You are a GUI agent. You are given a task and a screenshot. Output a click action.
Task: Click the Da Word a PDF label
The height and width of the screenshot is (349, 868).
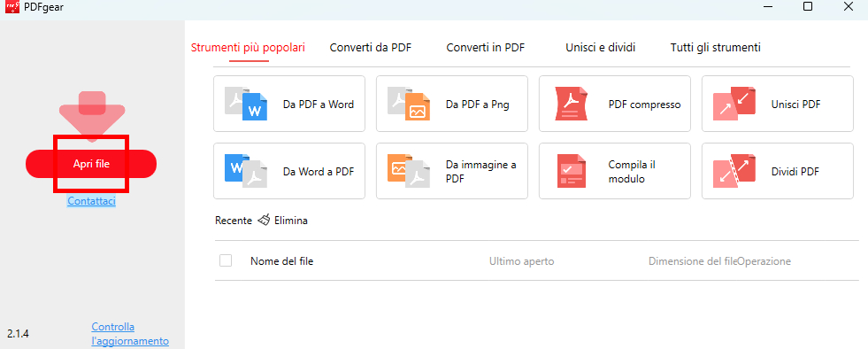319,172
